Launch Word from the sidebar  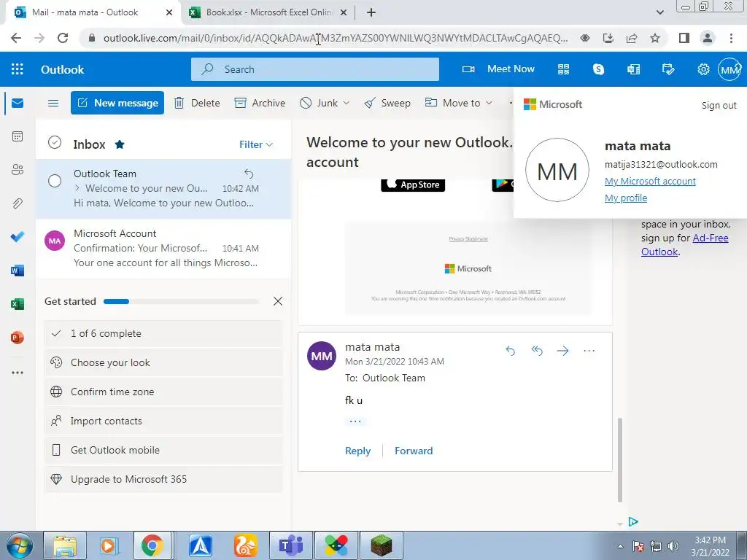point(18,271)
